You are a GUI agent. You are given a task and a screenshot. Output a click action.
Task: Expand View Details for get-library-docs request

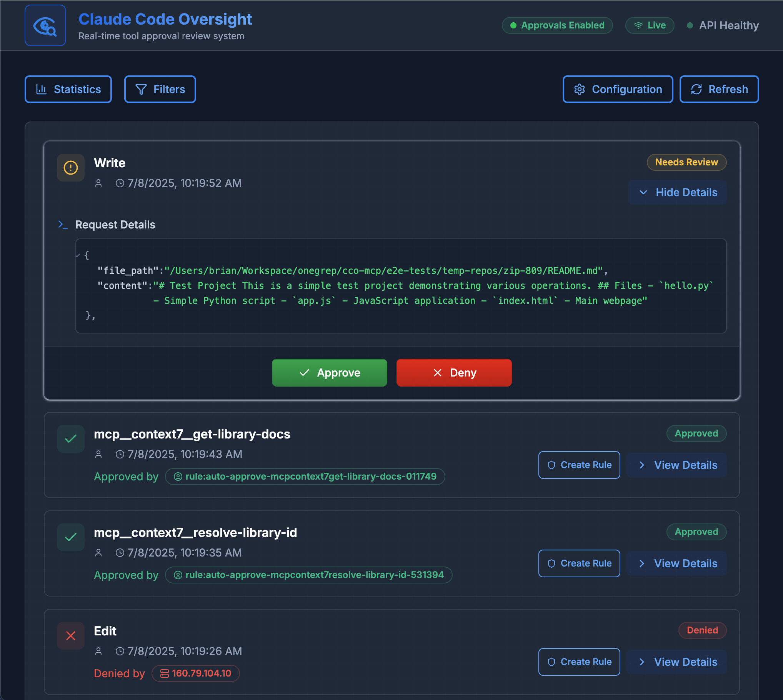click(x=677, y=465)
